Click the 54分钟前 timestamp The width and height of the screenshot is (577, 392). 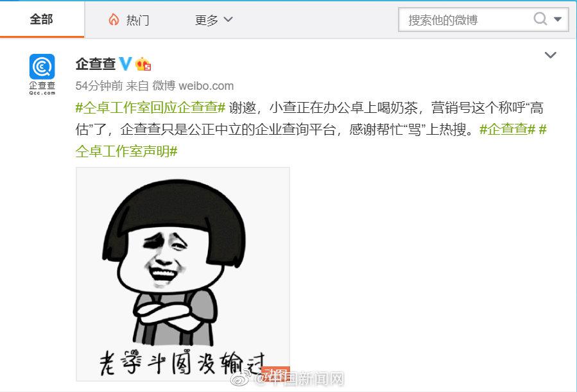[99, 86]
